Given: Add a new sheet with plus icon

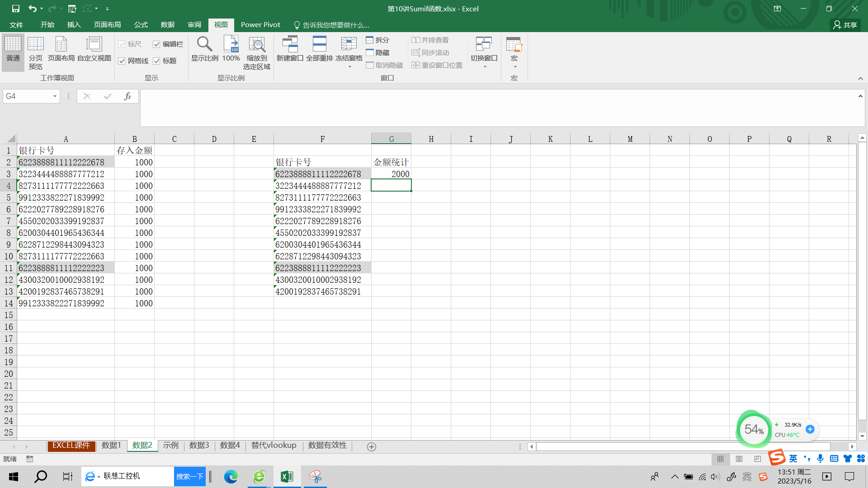Looking at the screenshot, I should point(372,446).
